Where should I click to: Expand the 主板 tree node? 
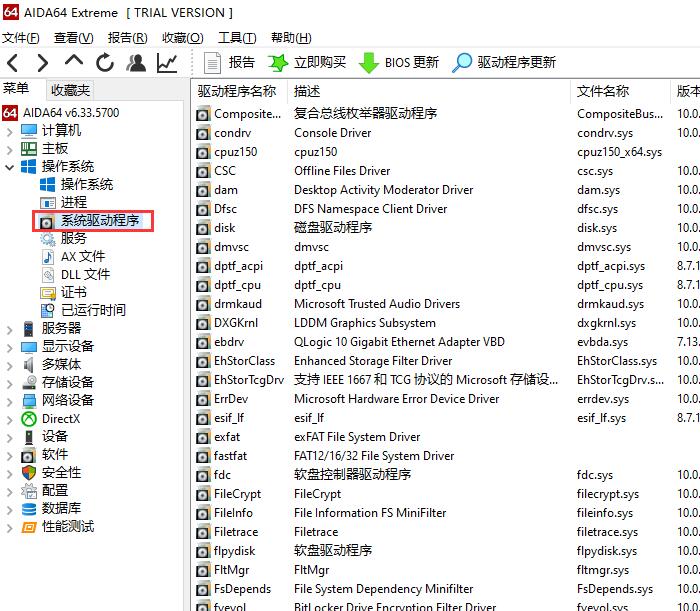coord(9,150)
